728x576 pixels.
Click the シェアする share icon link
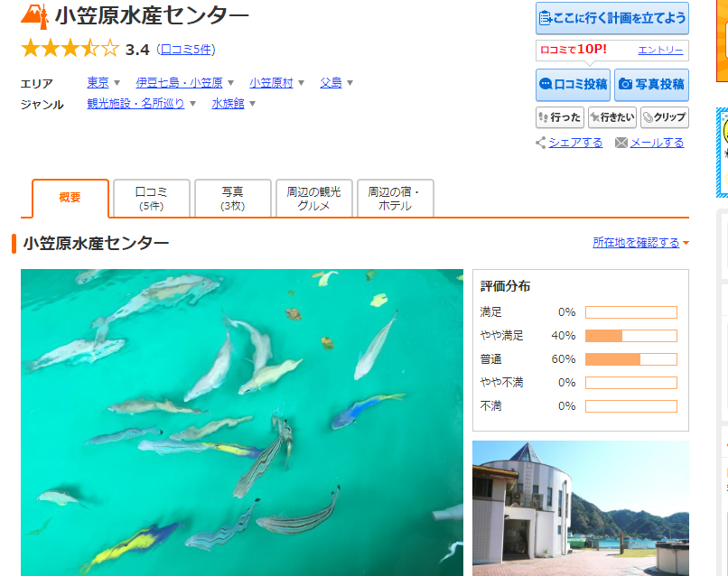[569, 143]
